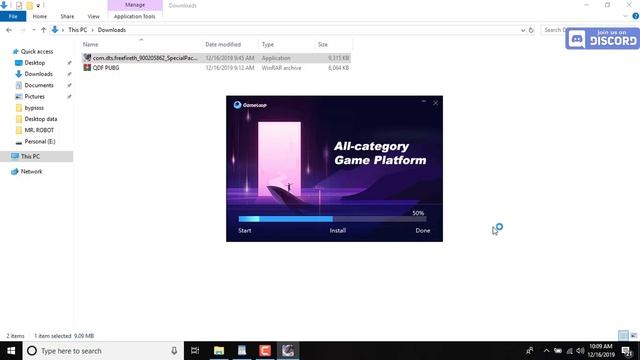Switch to details view layout icon
The width and height of the screenshot is (640, 360).
click(623, 336)
